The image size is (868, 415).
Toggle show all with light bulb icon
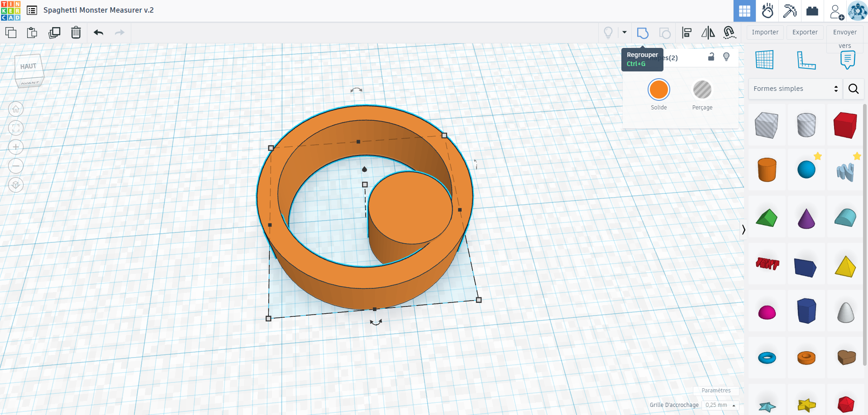point(608,33)
